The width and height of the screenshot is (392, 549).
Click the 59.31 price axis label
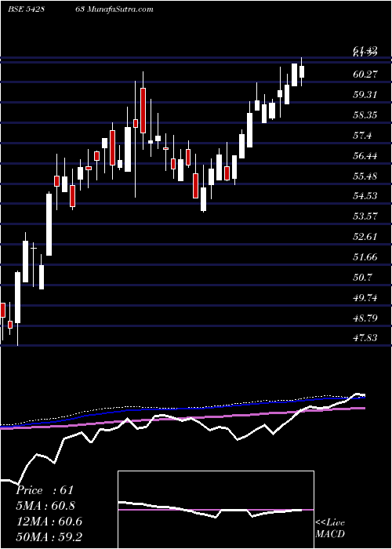[x=365, y=95]
